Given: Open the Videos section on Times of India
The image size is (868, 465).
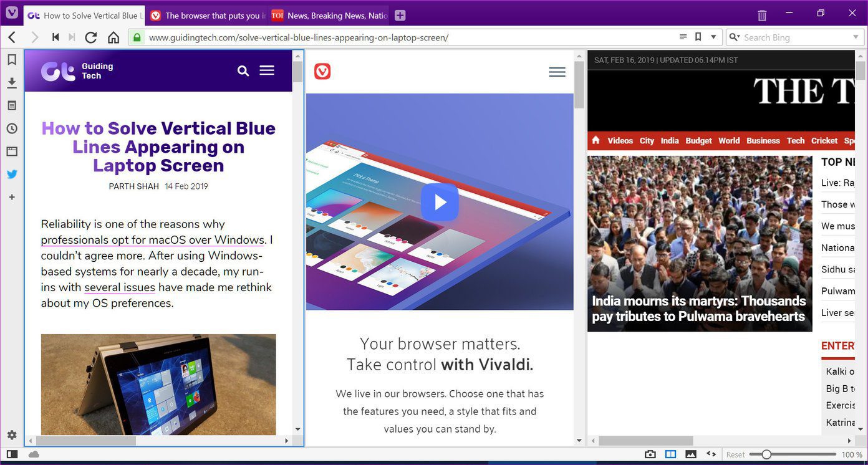Looking at the screenshot, I should click(620, 140).
